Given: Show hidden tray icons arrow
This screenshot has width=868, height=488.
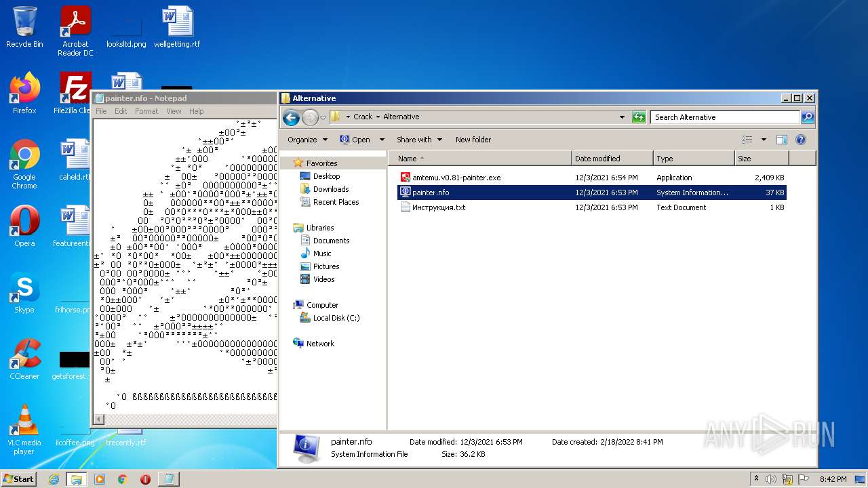Looking at the screenshot, I should click(756, 479).
